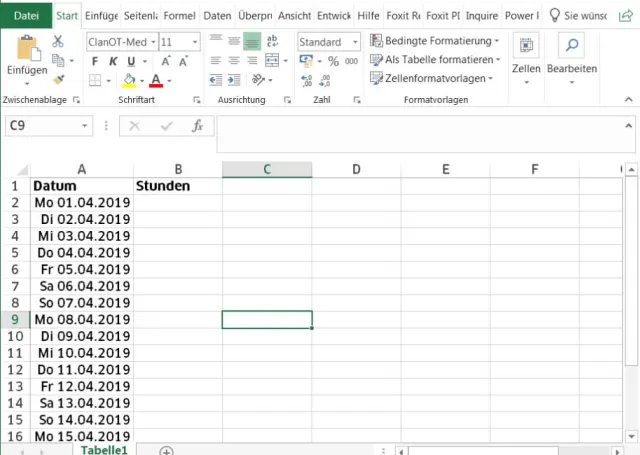The height and width of the screenshot is (455, 640).
Task: Switch to the Formeln tab
Action: [179, 16]
